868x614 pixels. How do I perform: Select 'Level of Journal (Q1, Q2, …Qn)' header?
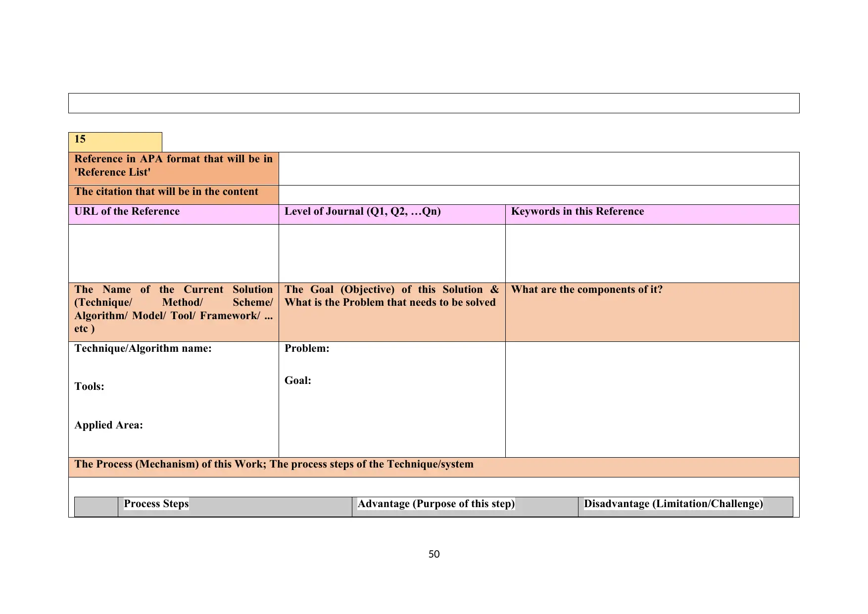pos(392,215)
